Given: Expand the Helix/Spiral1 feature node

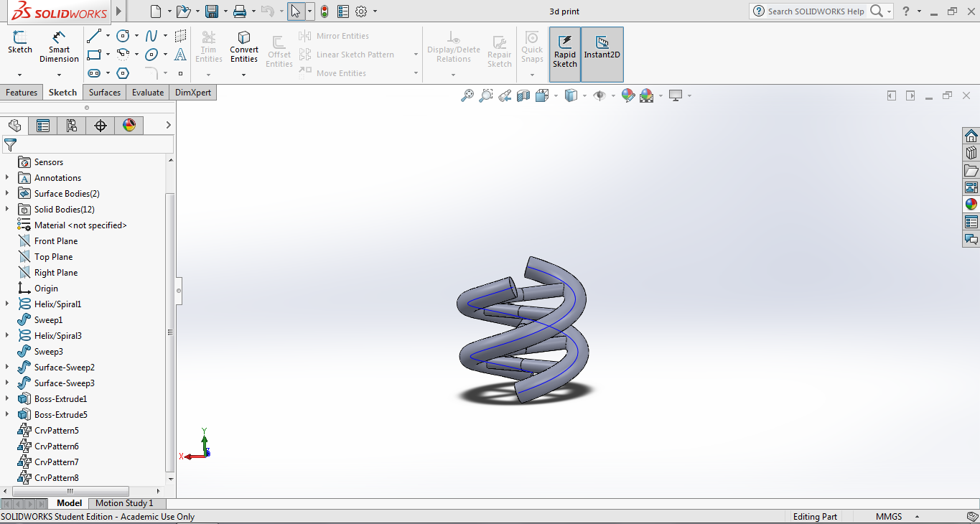Looking at the screenshot, I should [8, 304].
